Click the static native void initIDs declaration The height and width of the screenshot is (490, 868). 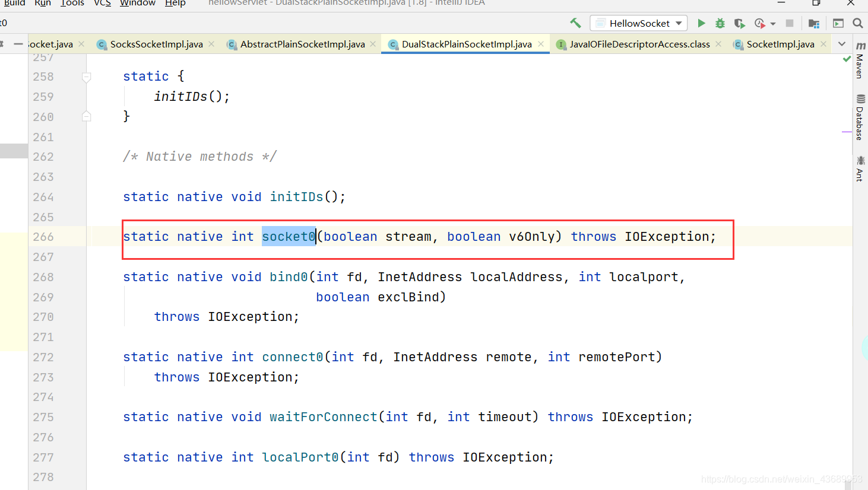pos(235,197)
